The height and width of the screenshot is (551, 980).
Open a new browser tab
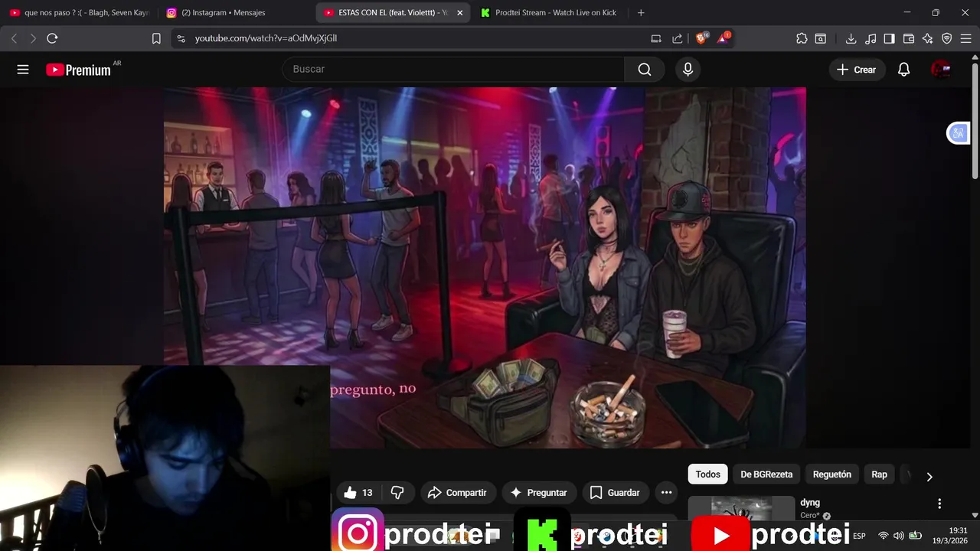(641, 13)
